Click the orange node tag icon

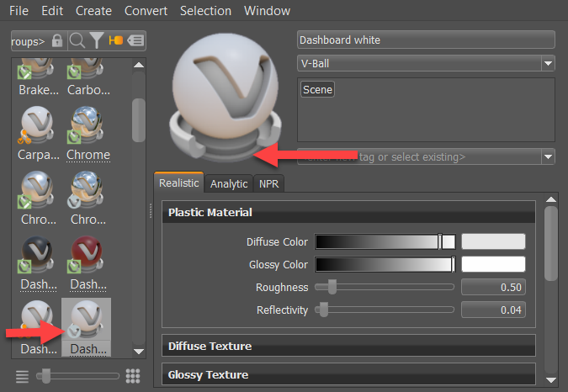116,40
